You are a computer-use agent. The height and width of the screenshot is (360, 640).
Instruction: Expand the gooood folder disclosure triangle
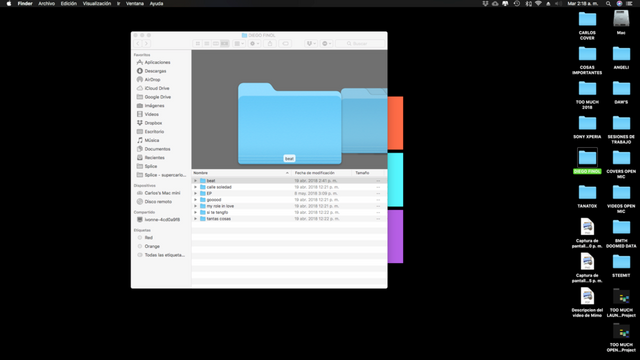point(196,200)
